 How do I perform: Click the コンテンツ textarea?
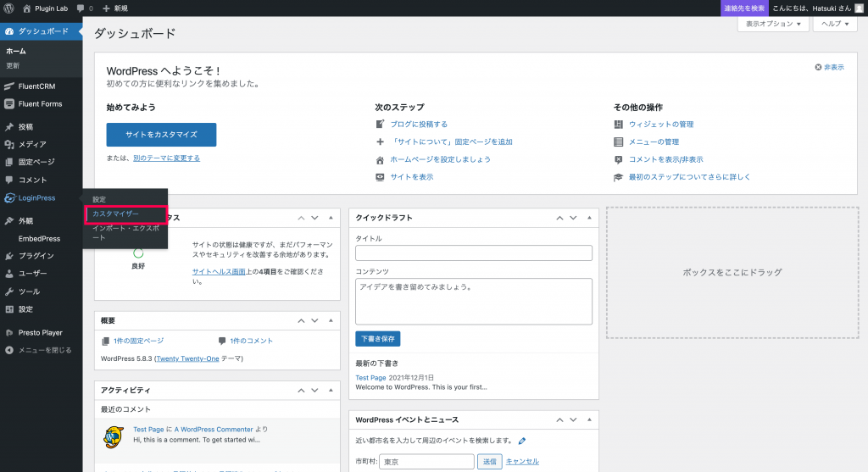pyautogui.click(x=474, y=302)
